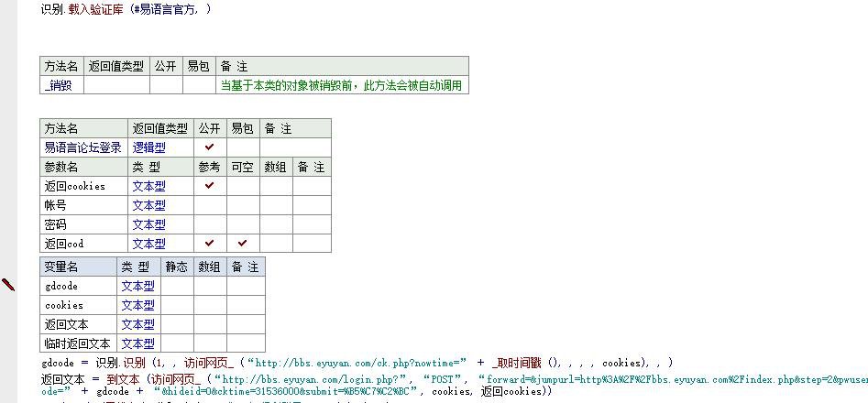Select the 易语言论坛登录 method name cell
This screenshot has width=868, height=403.
[x=82, y=147]
